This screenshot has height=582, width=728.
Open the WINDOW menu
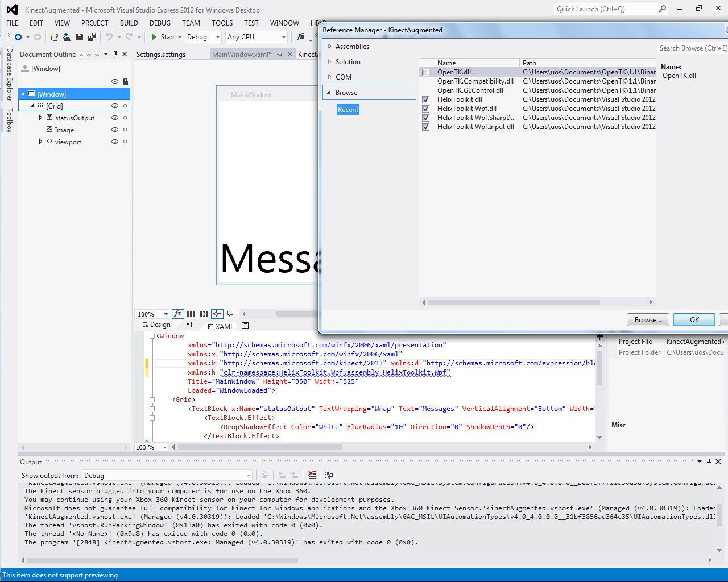pos(284,23)
